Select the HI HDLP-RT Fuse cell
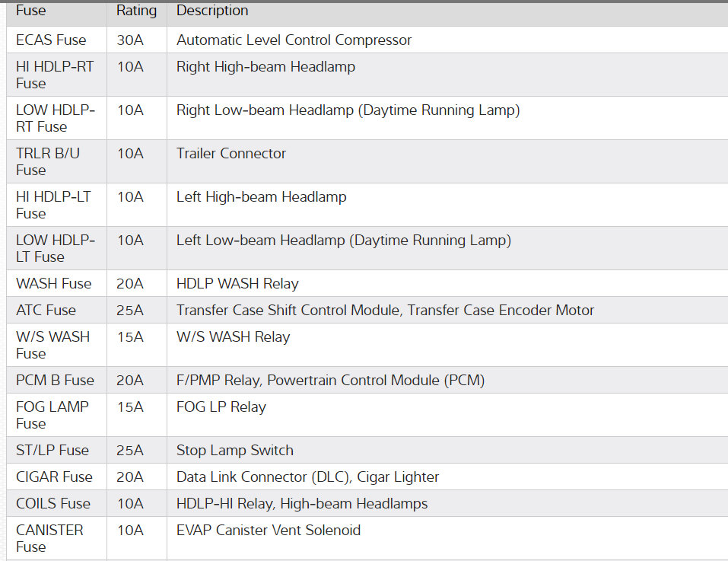Screen dimensions: 728x561 (55, 75)
